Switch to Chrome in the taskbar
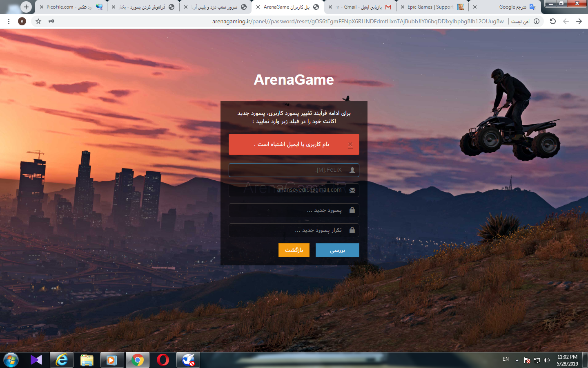The image size is (588, 368). click(x=138, y=360)
